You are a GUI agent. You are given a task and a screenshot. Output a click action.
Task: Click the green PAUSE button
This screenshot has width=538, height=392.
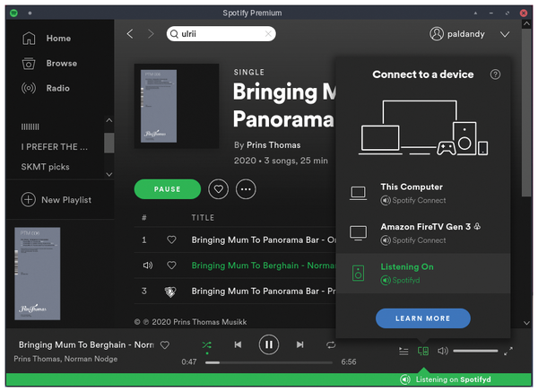[x=167, y=189]
